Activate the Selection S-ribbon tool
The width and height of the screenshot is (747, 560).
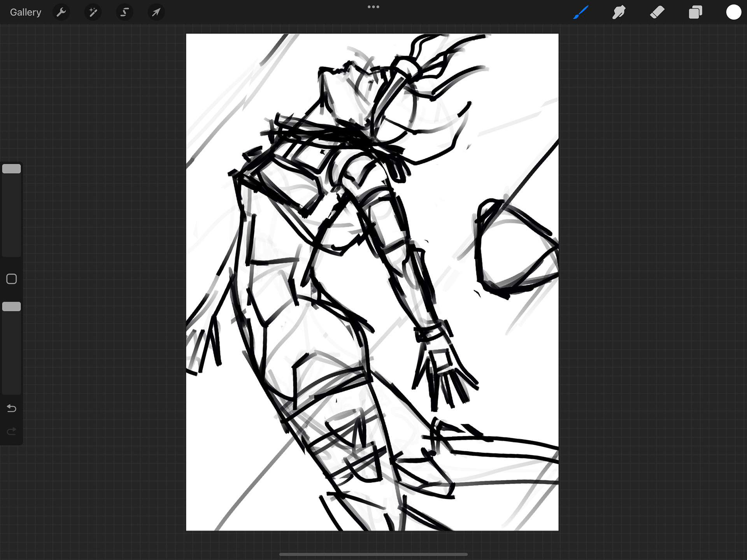pyautogui.click(x=124, y=12)
